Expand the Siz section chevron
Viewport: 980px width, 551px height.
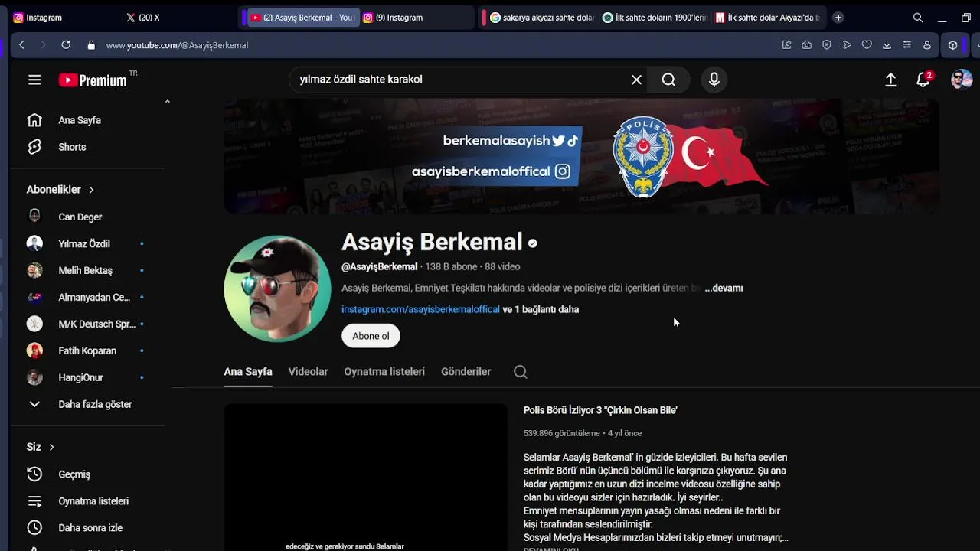[52, 447]
